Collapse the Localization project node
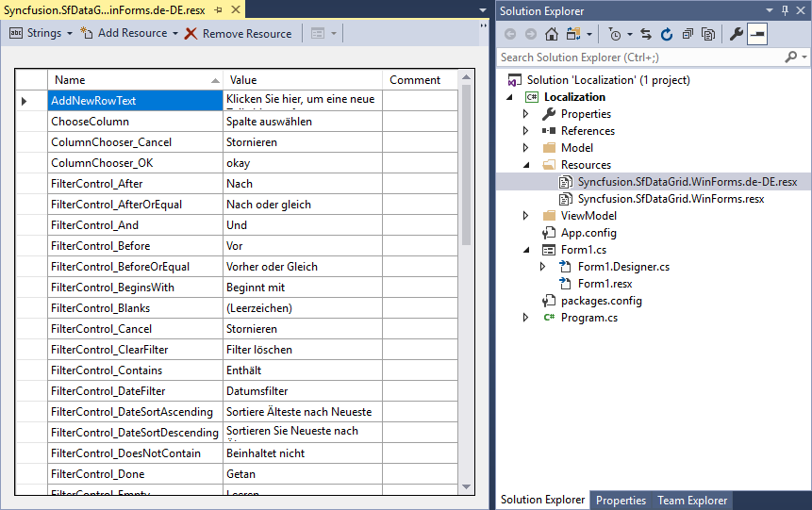Screen dimensions: 812x510 [509, 97]
